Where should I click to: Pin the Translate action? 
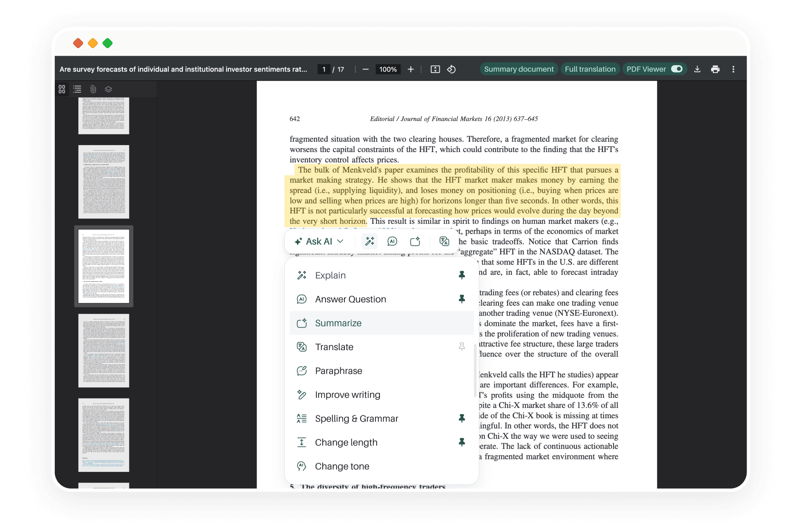[x=462, y=347]
